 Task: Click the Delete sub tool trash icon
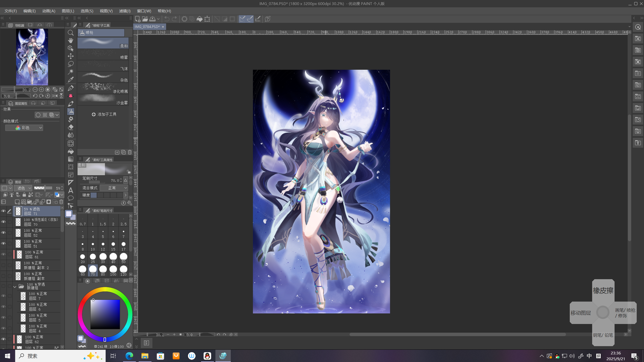coord(130,152)
